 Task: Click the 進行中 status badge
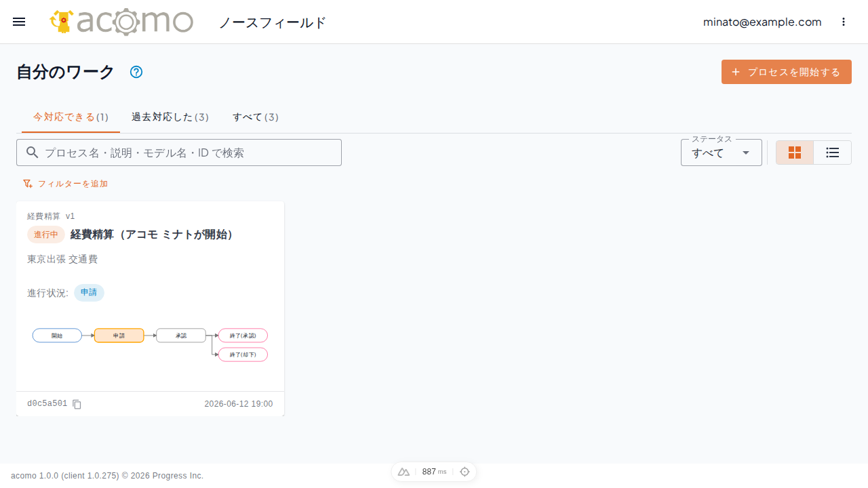pos(46,235)
